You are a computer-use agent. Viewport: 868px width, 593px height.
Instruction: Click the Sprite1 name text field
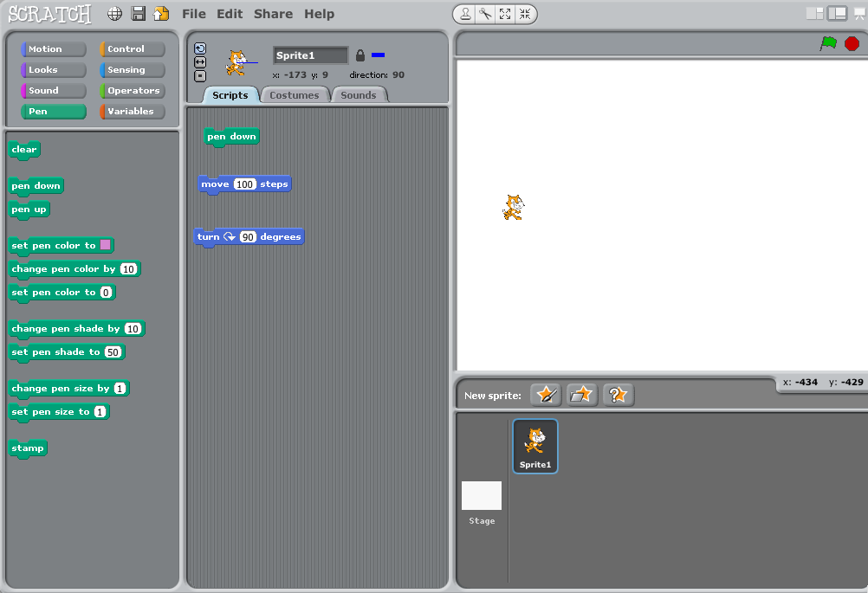310,55
